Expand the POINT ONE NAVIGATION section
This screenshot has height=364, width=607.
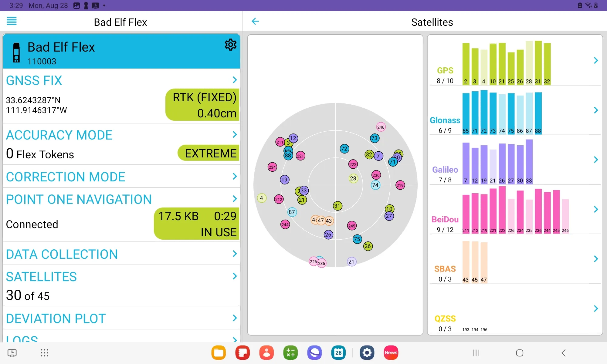[235, 199]
